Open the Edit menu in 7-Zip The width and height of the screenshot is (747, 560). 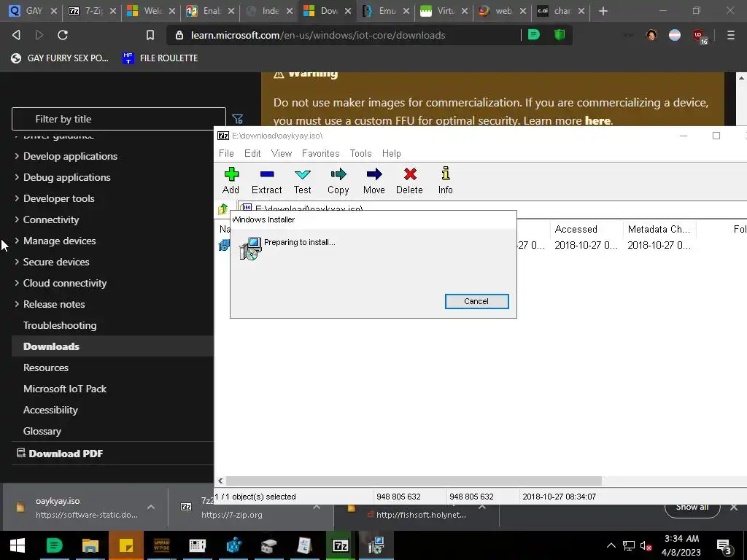pyautogui.click(x=252, y=153)
